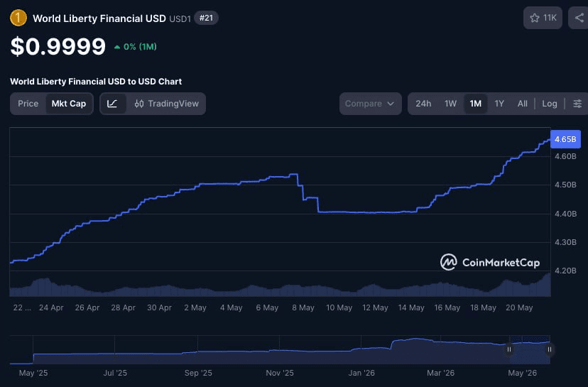Screen dimensions: 588x387
Task: Click the $0.9999 price value
Action: click(x=58, y=46)
